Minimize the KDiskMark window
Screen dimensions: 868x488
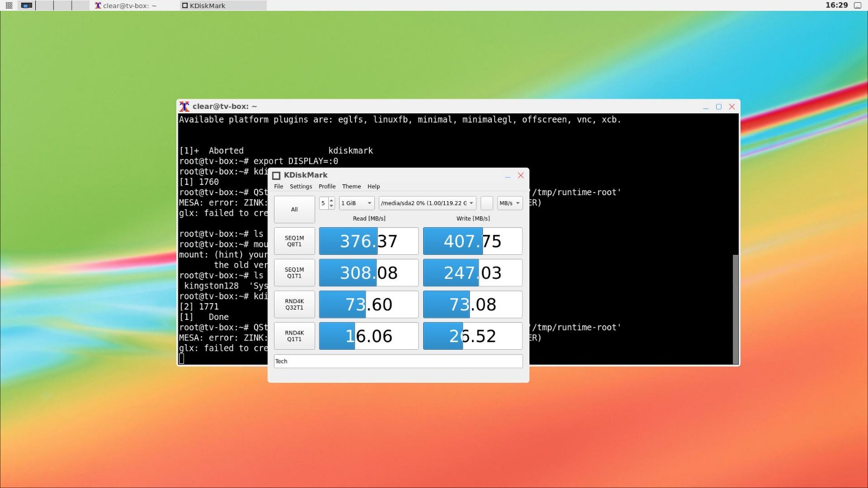coord(508,176)
